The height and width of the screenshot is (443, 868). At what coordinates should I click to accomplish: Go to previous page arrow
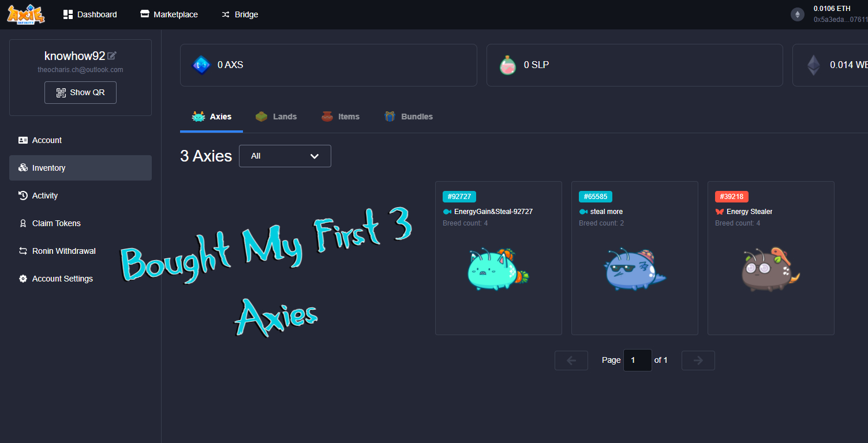571,361
